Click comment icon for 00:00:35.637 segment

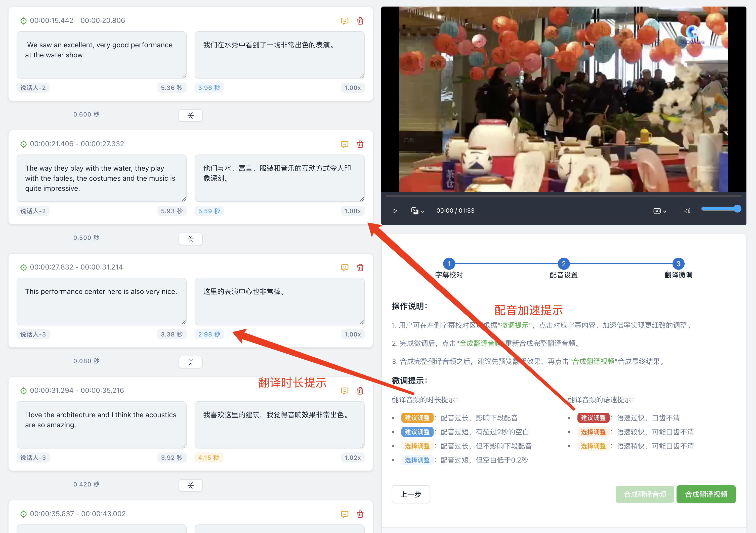tap(344, 514)
